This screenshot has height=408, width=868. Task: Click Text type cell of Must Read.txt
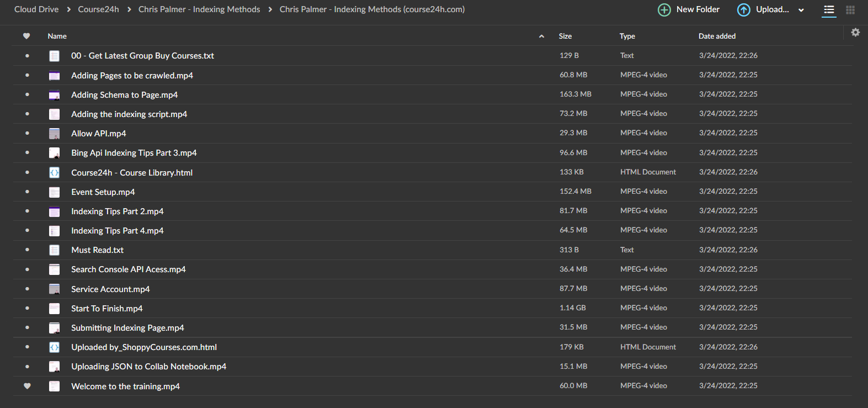pos(627,250)
